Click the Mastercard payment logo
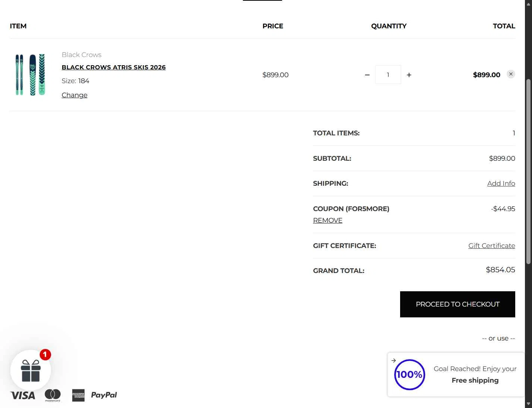The width and height of the screenshot is (532, 408). 53,395
